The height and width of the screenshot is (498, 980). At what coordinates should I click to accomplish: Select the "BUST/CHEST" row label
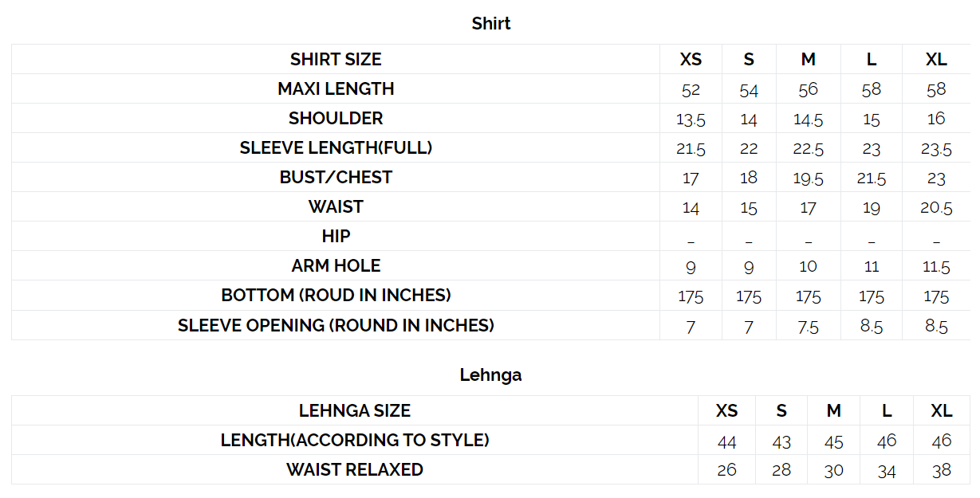coord(336,178)
